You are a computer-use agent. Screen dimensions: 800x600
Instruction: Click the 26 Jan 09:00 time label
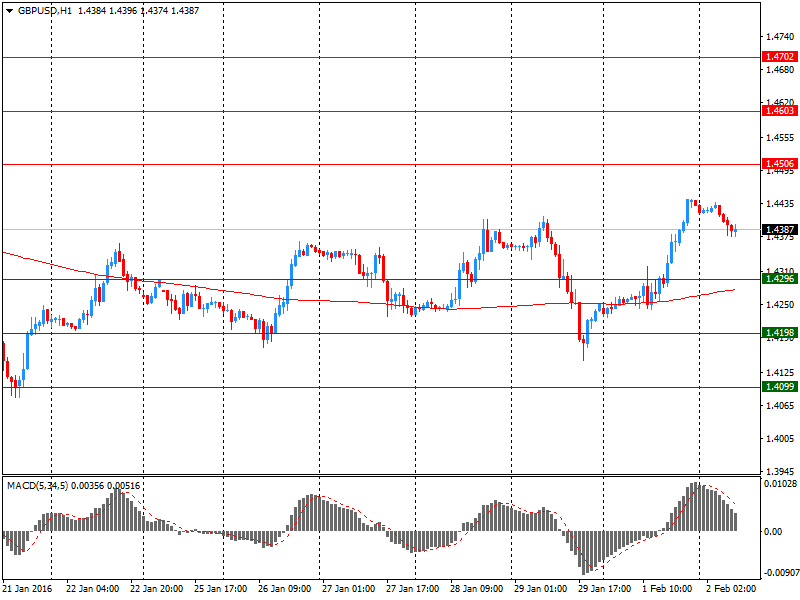284,589
